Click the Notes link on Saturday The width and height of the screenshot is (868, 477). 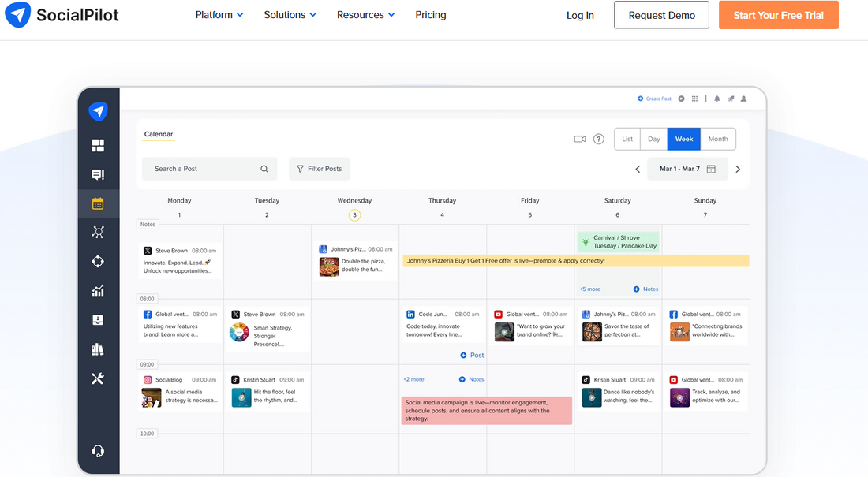click(646, 289)
